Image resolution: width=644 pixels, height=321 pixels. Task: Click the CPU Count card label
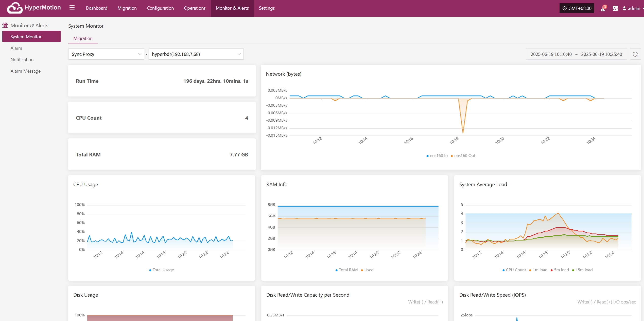(89, 118)
